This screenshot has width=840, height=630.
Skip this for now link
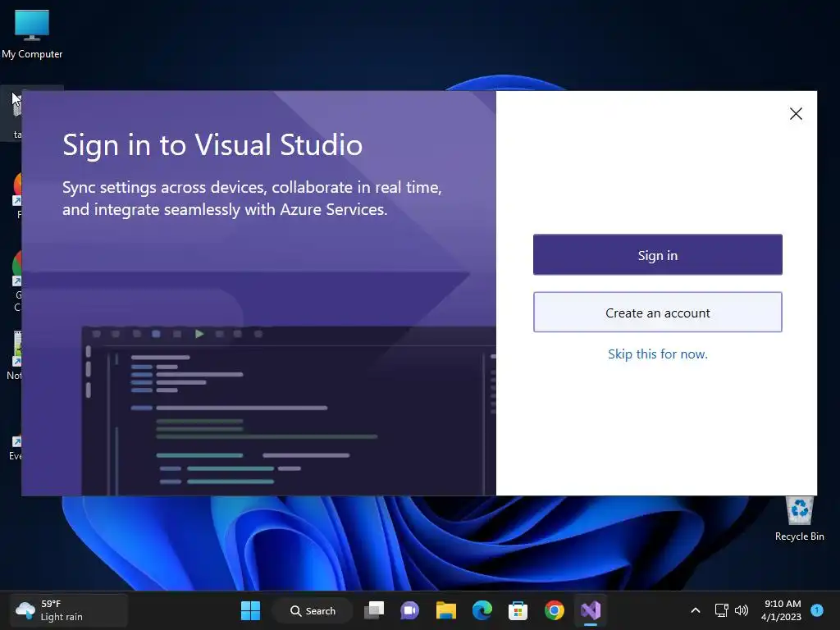657,354
